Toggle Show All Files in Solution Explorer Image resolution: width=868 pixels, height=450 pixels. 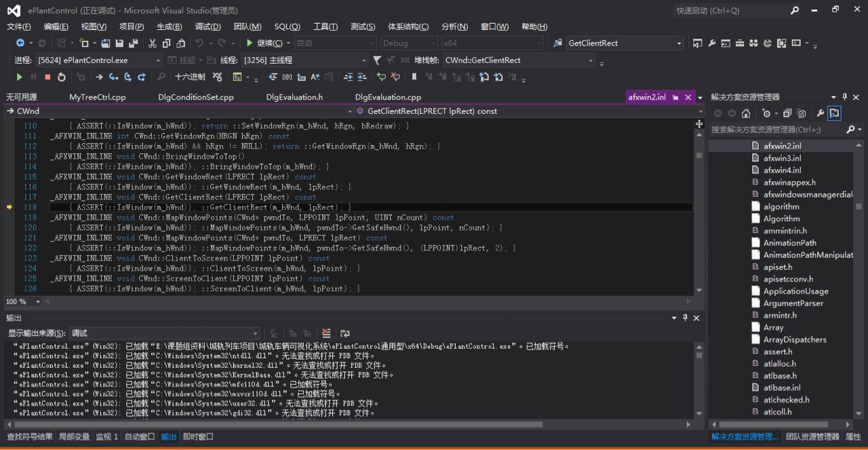tap(801, 113)
